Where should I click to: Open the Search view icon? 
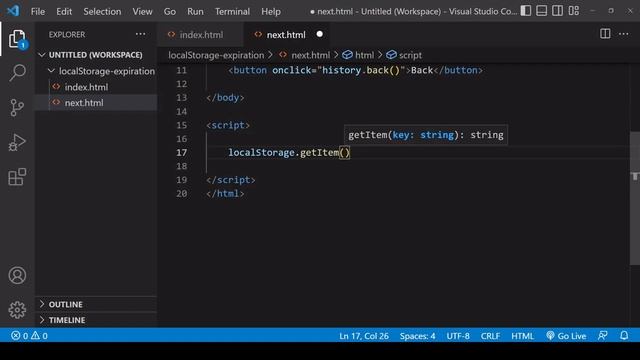(17, 73)
